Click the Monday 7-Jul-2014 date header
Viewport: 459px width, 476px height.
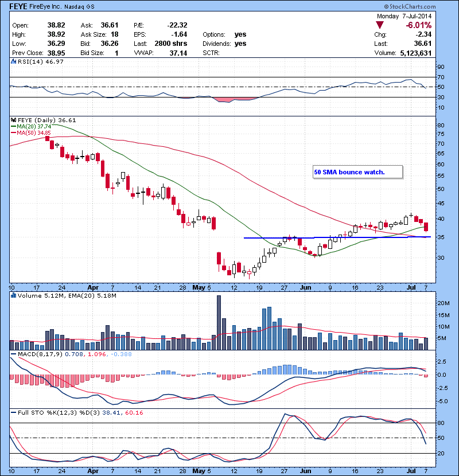pos(404,15)
